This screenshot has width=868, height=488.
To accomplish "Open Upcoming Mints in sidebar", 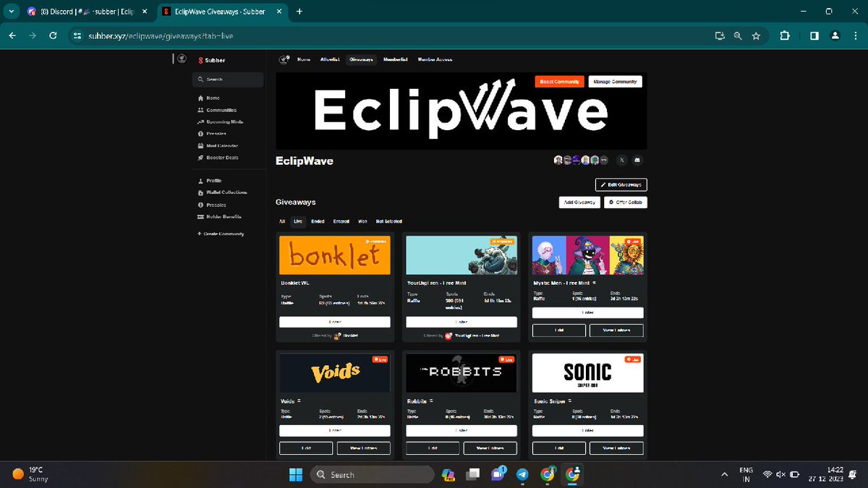I will [219, 121].
